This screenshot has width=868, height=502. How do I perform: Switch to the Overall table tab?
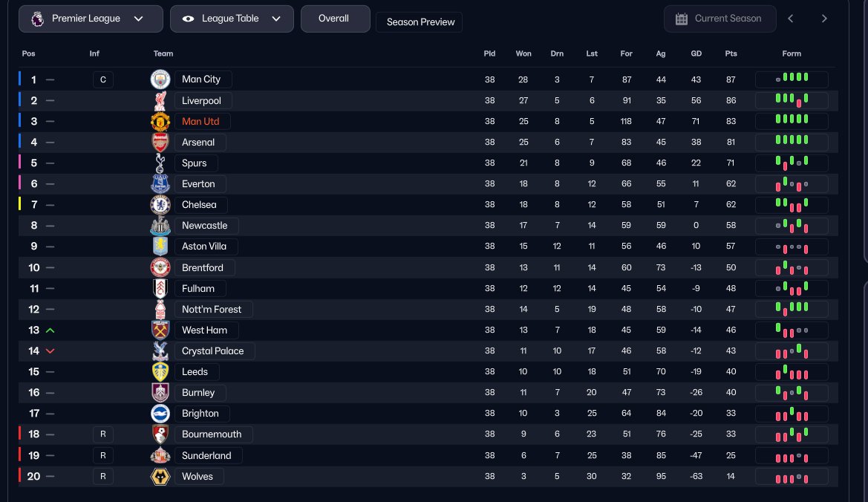click(x=334, y=19)
